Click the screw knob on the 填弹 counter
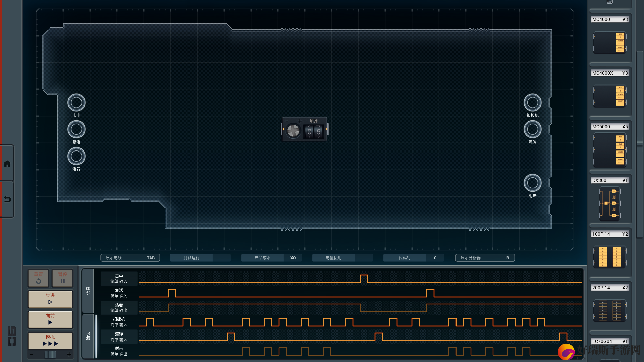The image size is (644, 362). [293, 131]
